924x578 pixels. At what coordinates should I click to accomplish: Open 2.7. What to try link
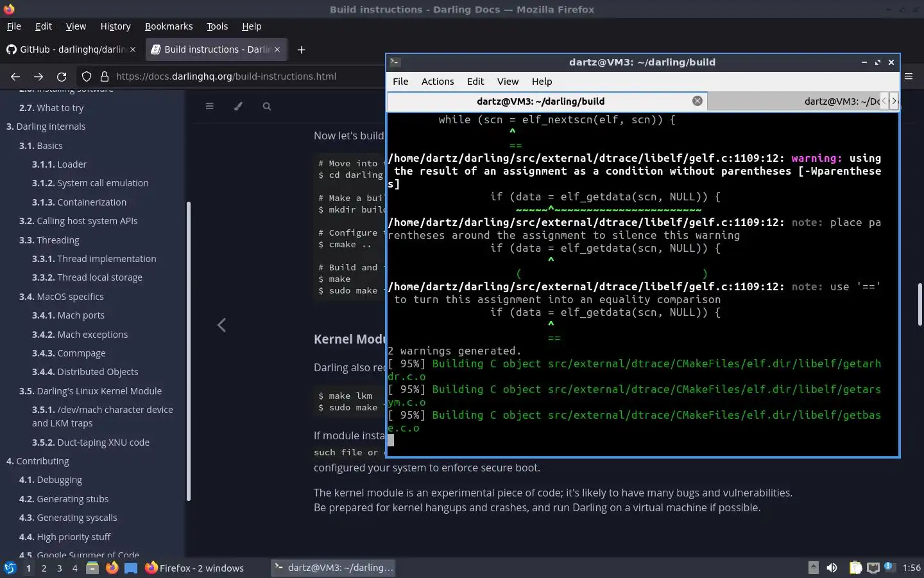51,108
